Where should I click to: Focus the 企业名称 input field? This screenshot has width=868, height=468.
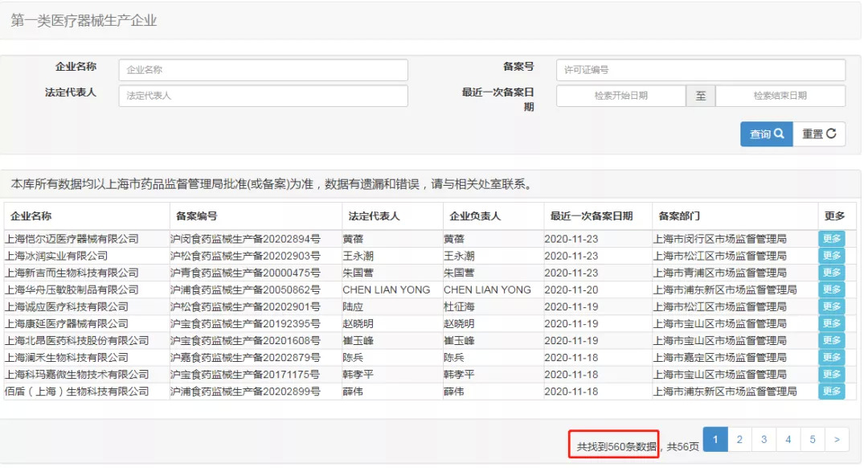coord(263,70)
